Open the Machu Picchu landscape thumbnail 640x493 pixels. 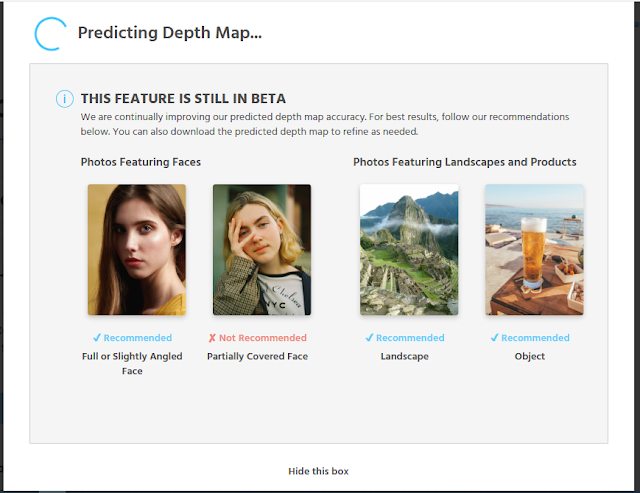point(409,249)
